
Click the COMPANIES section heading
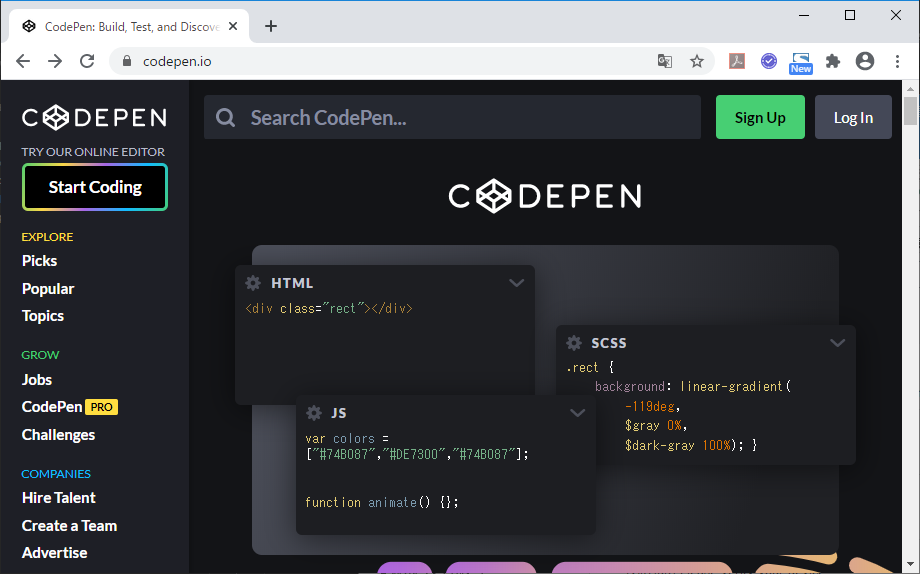(x=56, y=474)
